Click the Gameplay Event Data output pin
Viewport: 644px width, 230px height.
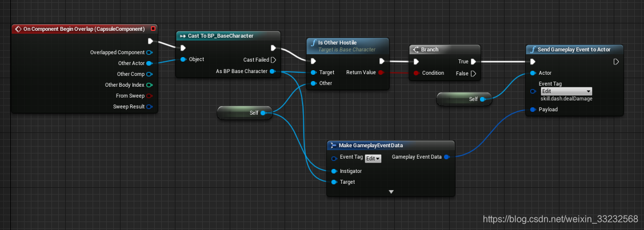(x=447, y=156)
